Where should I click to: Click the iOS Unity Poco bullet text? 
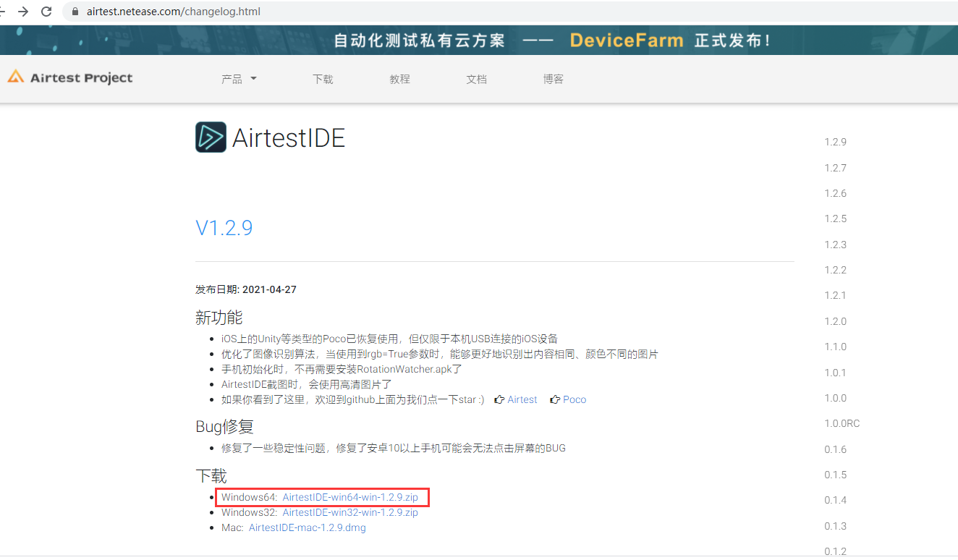click(x=389, y=339)
